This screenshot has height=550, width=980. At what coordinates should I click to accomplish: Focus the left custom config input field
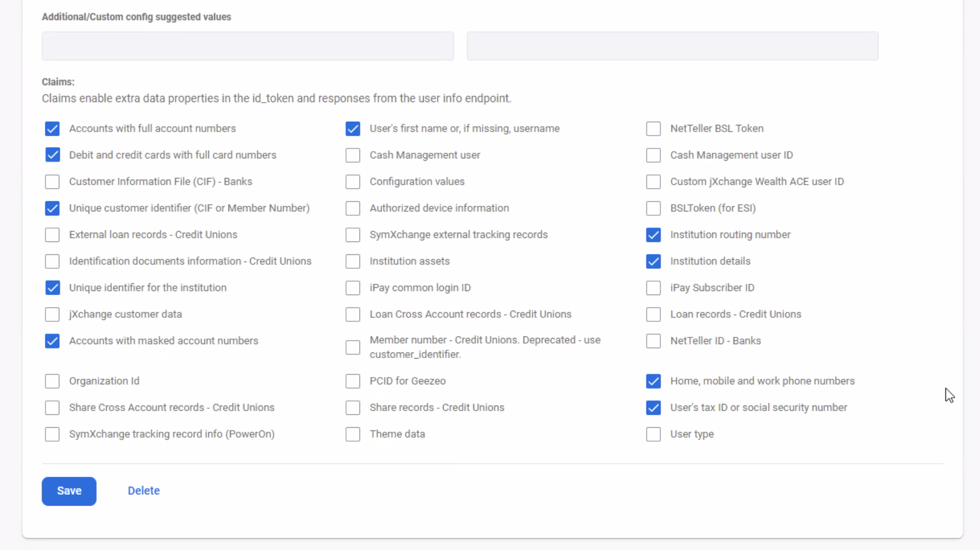tap(248, 46)
